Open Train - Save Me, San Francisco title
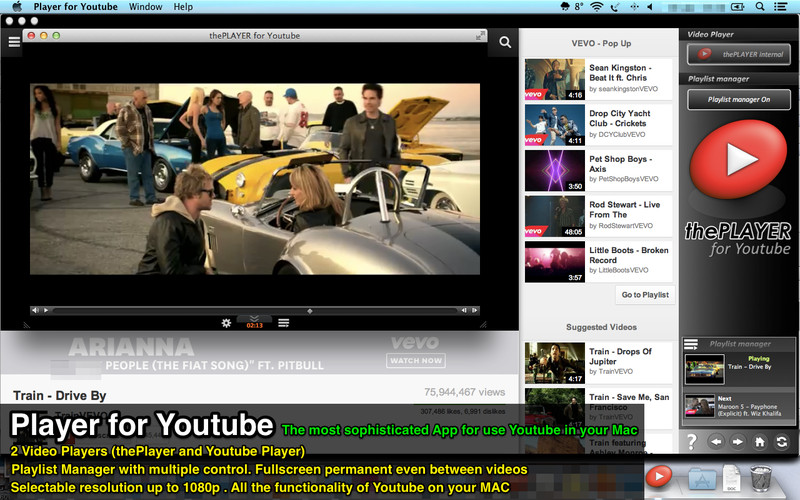 click(x=629, y=402)
